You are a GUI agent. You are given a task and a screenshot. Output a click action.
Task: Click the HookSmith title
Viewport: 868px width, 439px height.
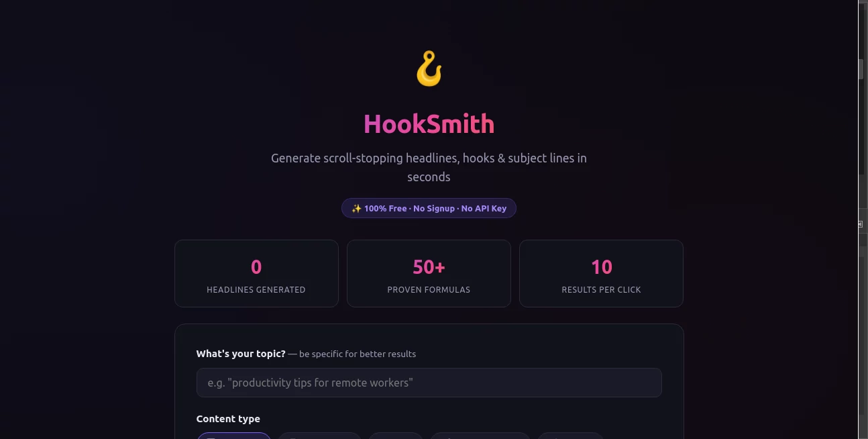[429, 124]
